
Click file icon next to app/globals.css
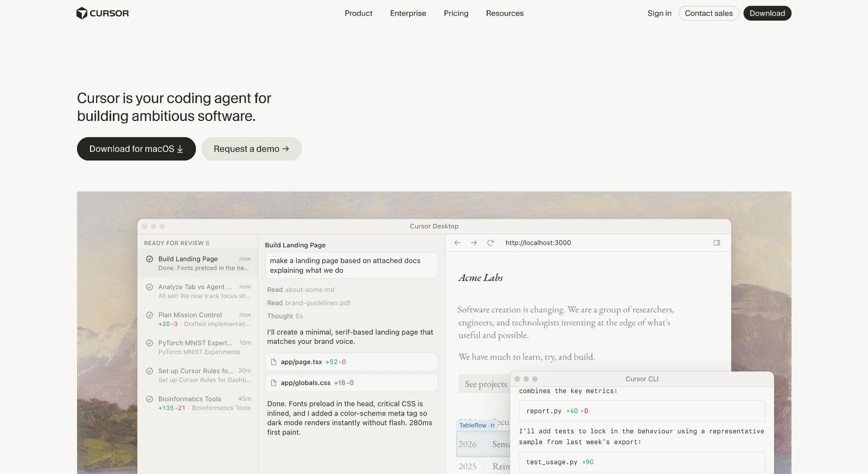click(273, 383)
